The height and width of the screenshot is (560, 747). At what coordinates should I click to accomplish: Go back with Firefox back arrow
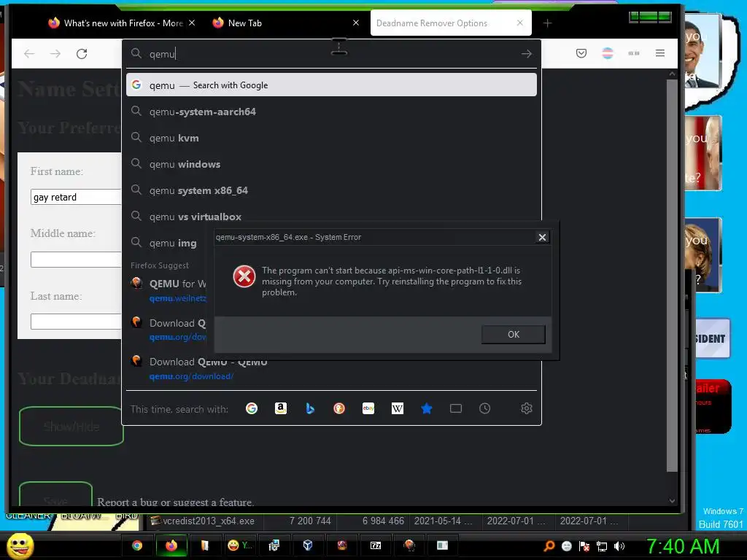pyautogui.click(x=29, y=54)
